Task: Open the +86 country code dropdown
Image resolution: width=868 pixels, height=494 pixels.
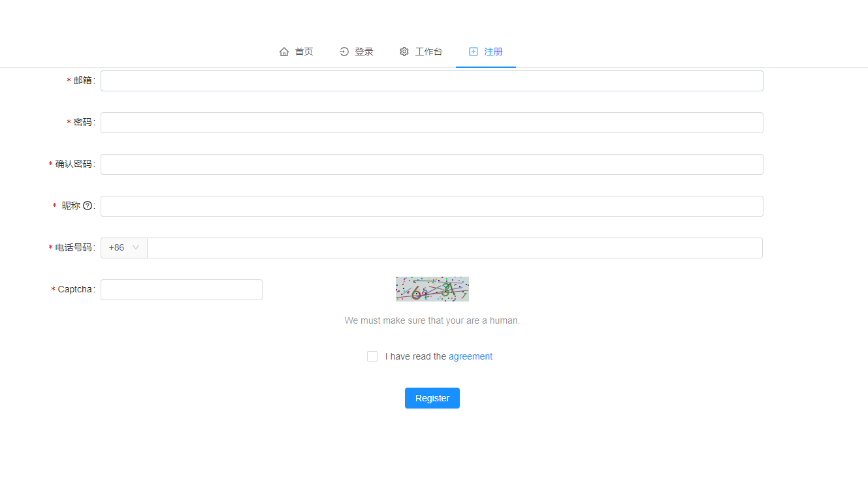Action: [x=123, y=247]
